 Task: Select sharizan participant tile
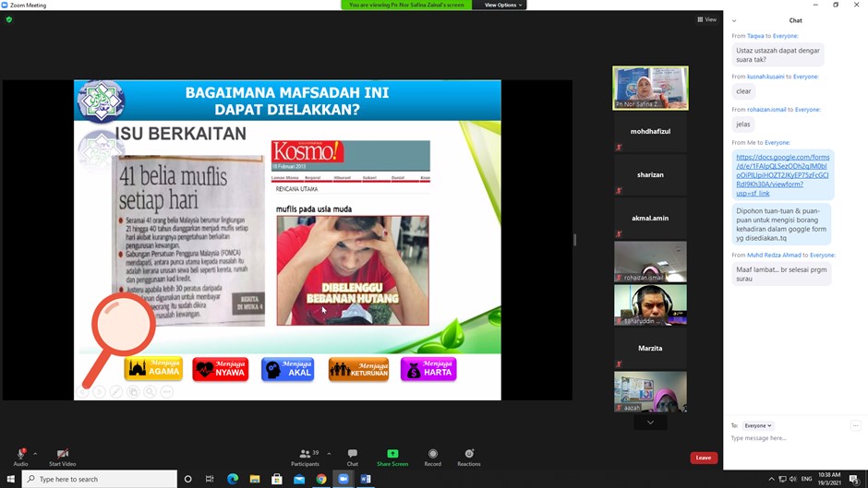tap(650, 175)
